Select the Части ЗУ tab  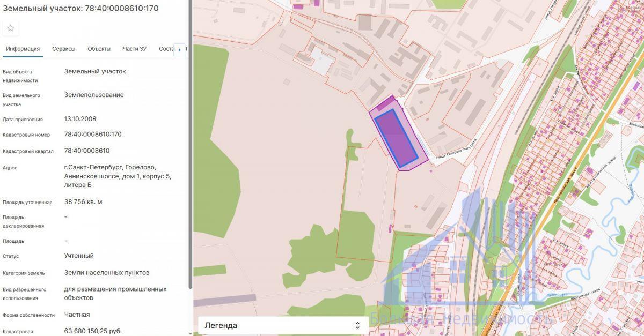[134, 49]
